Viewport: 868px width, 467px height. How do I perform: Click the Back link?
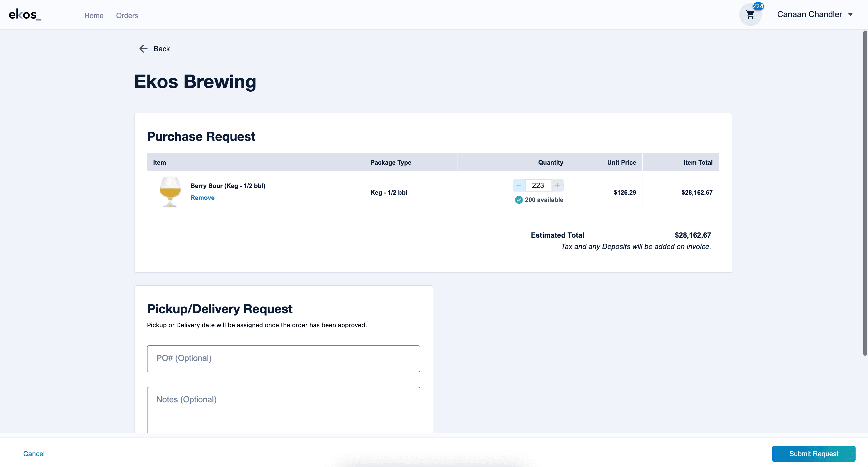161,49
